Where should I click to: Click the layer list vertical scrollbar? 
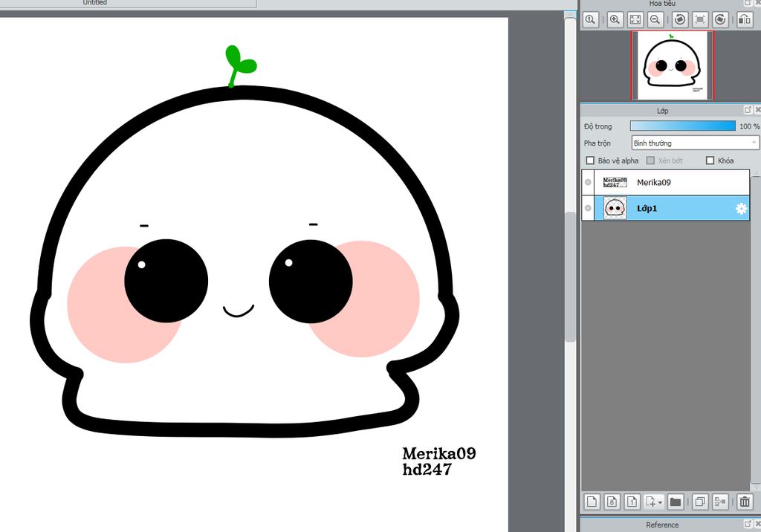(755, 330)
